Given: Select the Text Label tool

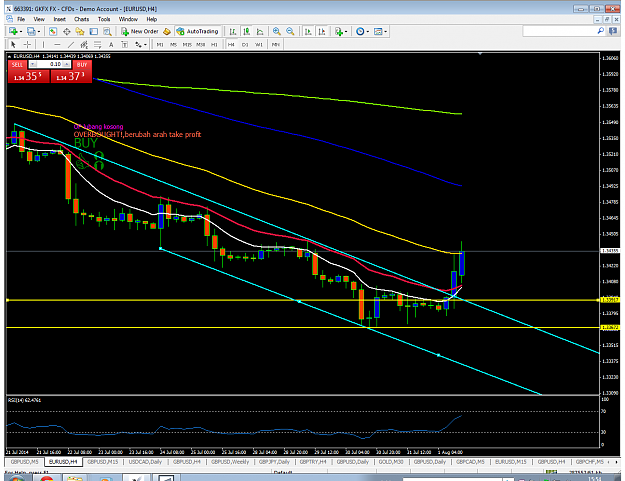Looking at the screenshot, I should 124,45.
